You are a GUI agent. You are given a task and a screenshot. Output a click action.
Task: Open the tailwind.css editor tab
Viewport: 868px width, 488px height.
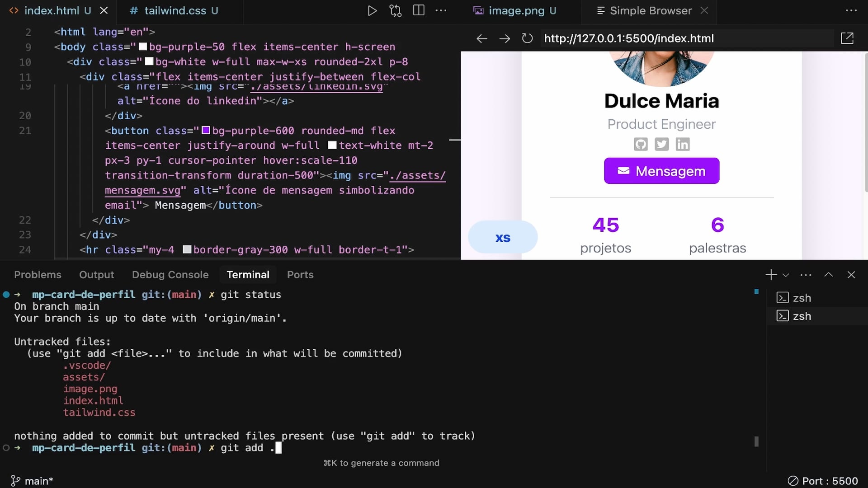pyautogui.click(x=175, y=10)
